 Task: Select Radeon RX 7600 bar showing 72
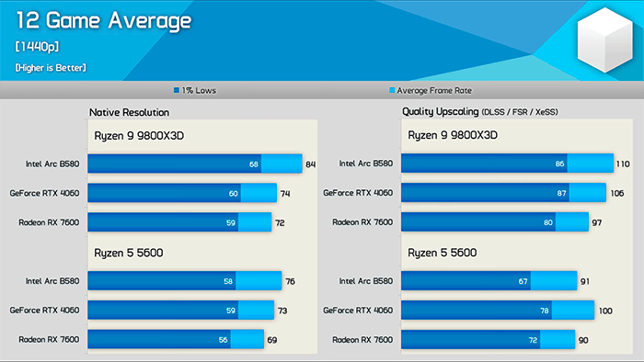pos(179,222)
